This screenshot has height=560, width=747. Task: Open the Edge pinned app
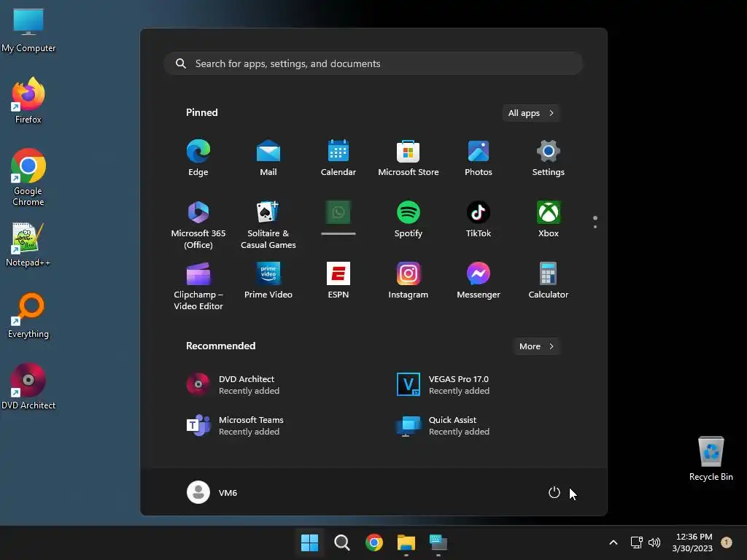tap(198, 158)
